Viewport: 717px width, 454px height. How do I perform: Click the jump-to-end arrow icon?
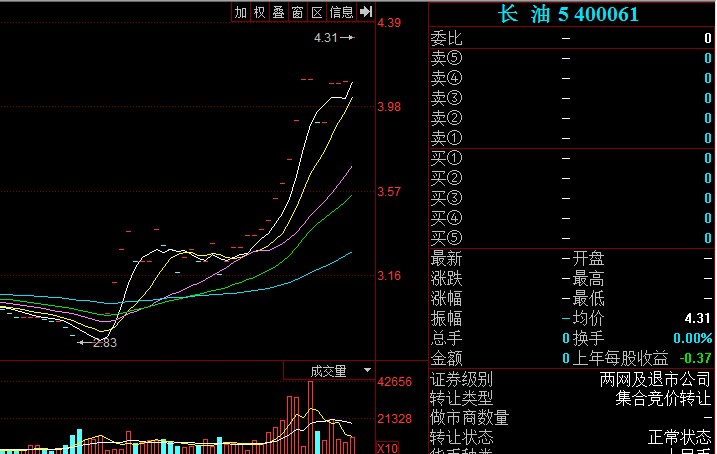[x=365, y=12]
